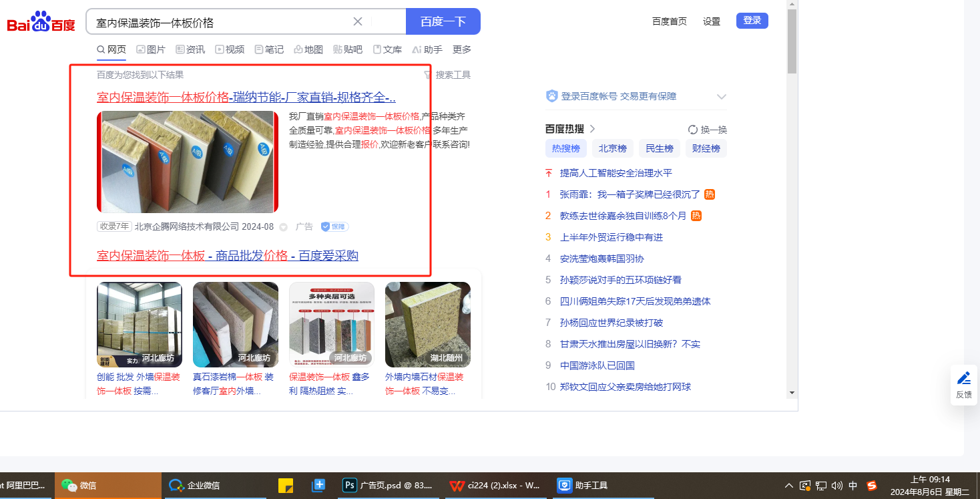Open the yellow sticky note taskbar app
980x499 pixels.
[286, 486]
